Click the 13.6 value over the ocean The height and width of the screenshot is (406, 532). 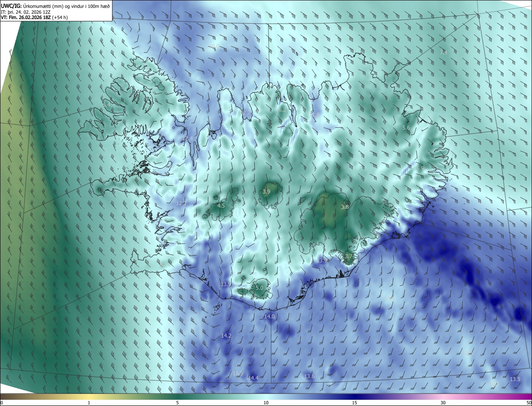point(309,376)
